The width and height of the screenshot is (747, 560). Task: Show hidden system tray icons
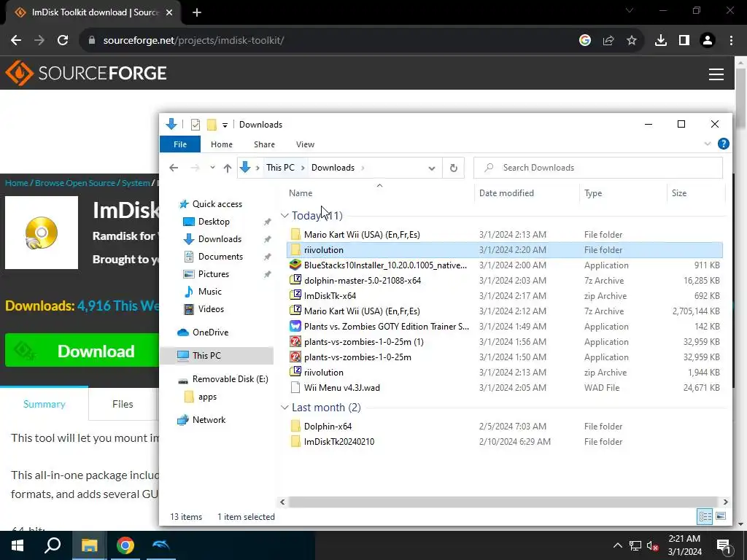coord(617,545)
